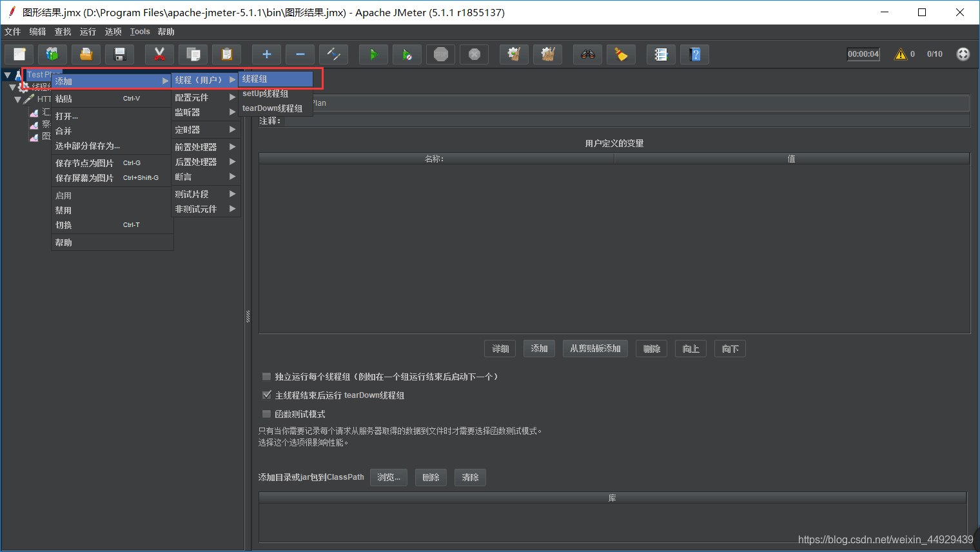Click the Clear All results icon
980x552 pixels.
[547, 54]
